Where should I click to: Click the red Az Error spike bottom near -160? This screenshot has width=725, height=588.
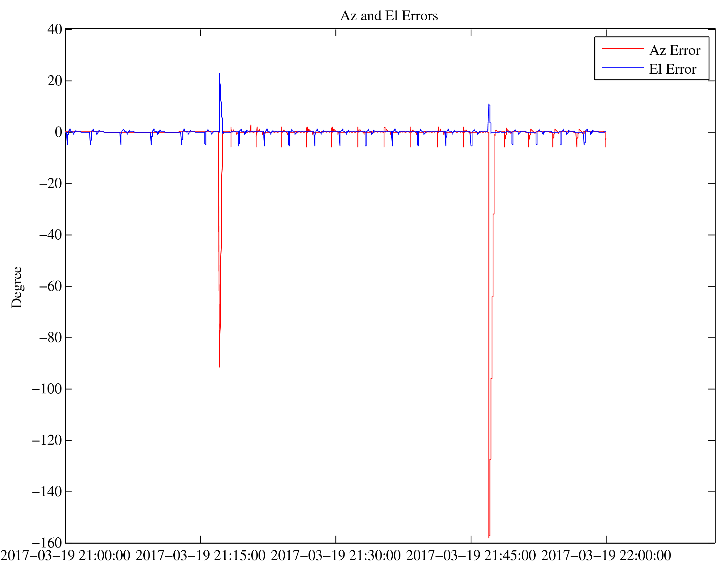(489, 537)
